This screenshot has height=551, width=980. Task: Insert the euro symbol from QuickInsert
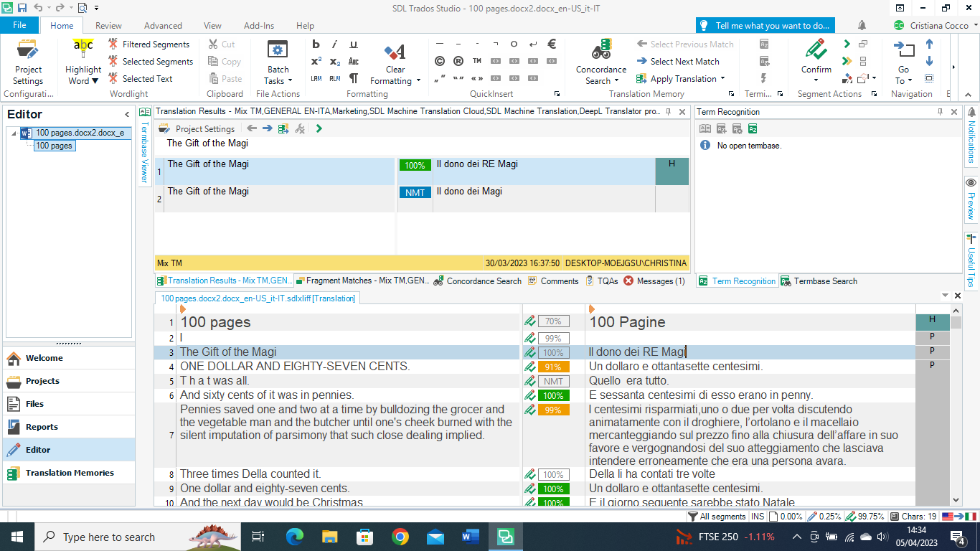tap(552, 44)
